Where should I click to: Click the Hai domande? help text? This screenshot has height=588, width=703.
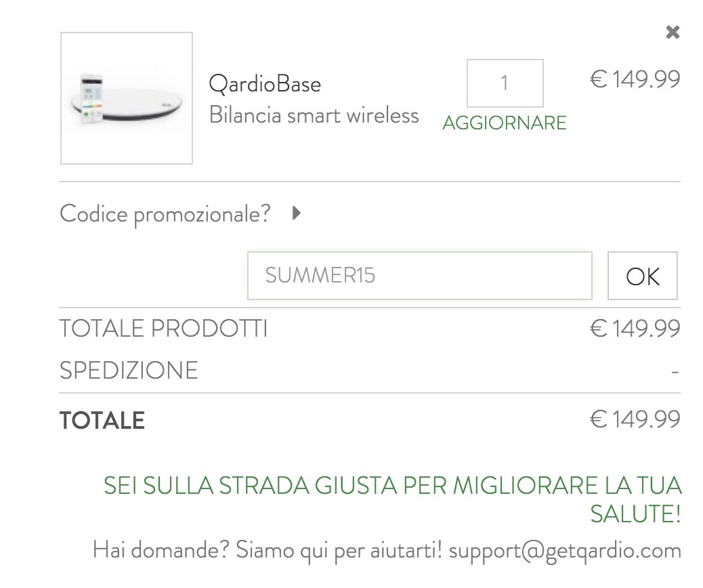click(x=161, y=549)
